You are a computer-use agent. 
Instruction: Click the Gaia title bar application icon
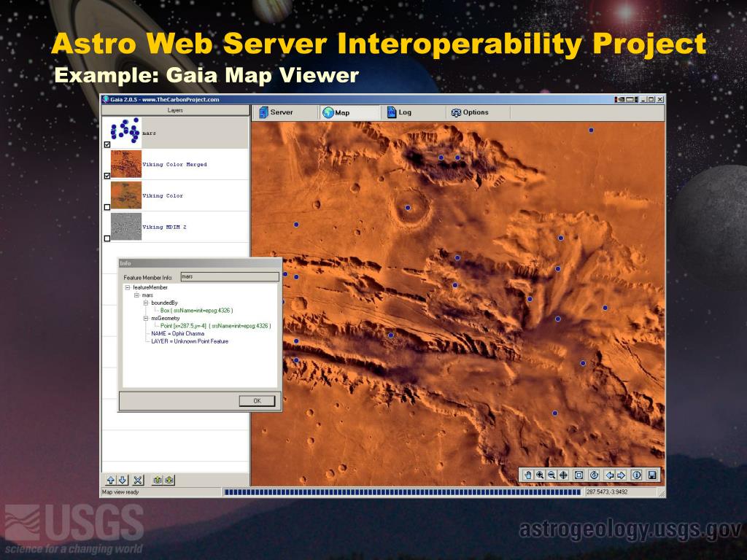(x=106, y=99)
